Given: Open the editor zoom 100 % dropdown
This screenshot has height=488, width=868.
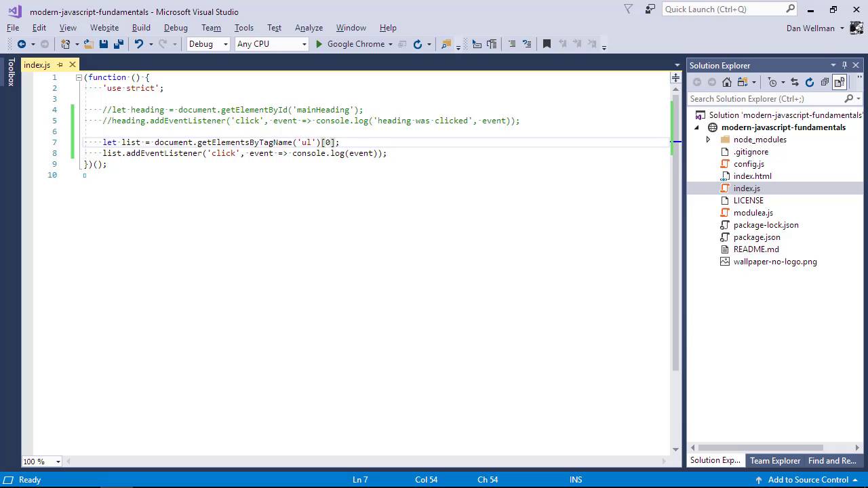Looking at the screenshot, I should coord(58,462).
